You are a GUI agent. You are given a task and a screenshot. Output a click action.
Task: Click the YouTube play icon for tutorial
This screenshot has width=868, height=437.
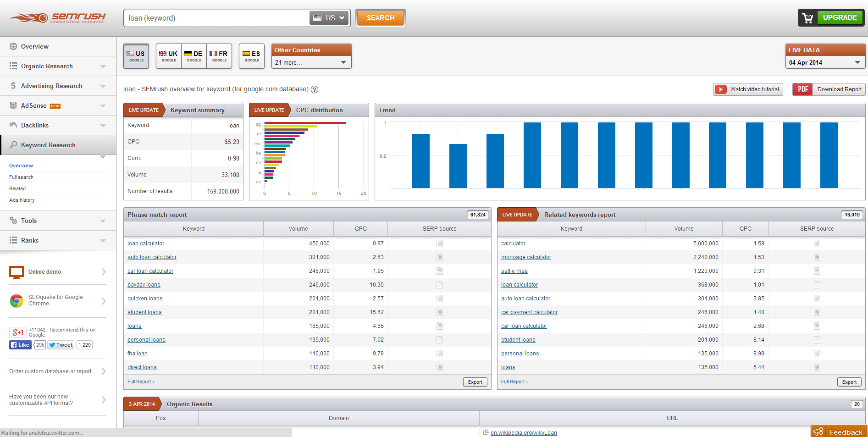click(x=721, y=89)
